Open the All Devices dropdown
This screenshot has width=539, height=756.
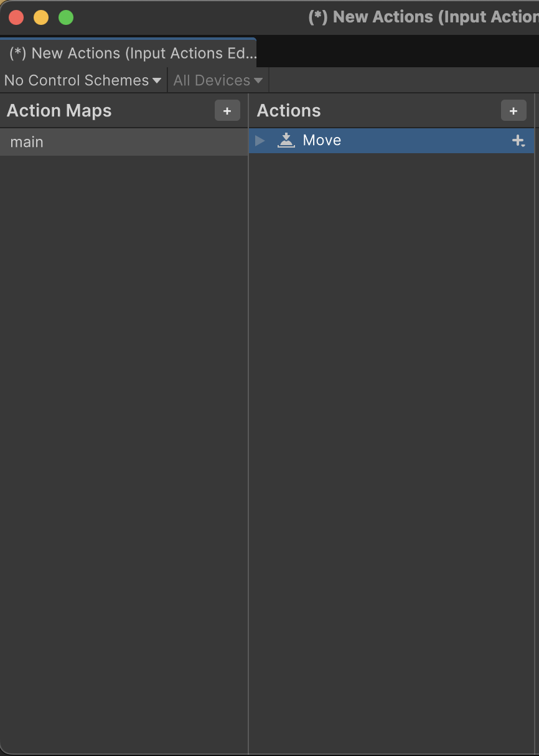click(x=218, y=80)
